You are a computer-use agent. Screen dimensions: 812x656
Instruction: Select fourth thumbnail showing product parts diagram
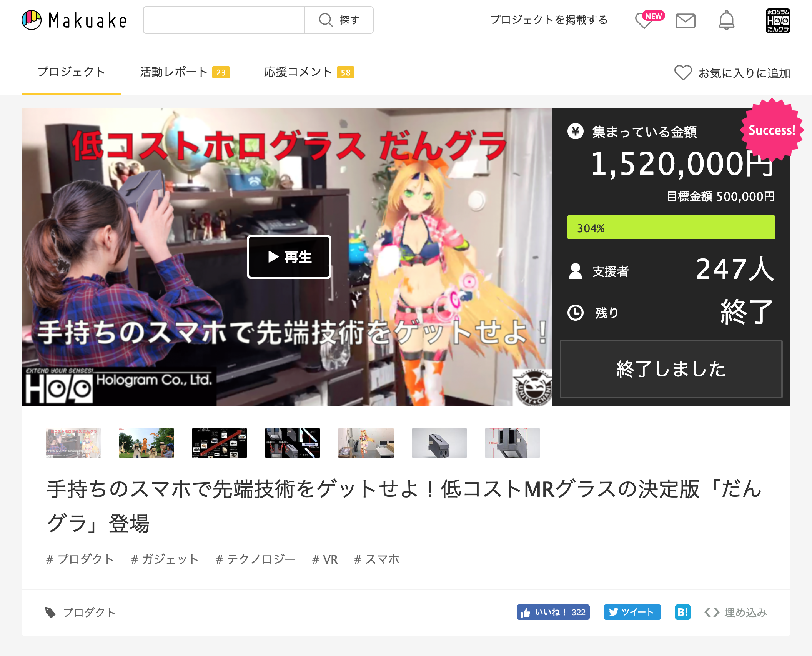[x=293, y=443]
